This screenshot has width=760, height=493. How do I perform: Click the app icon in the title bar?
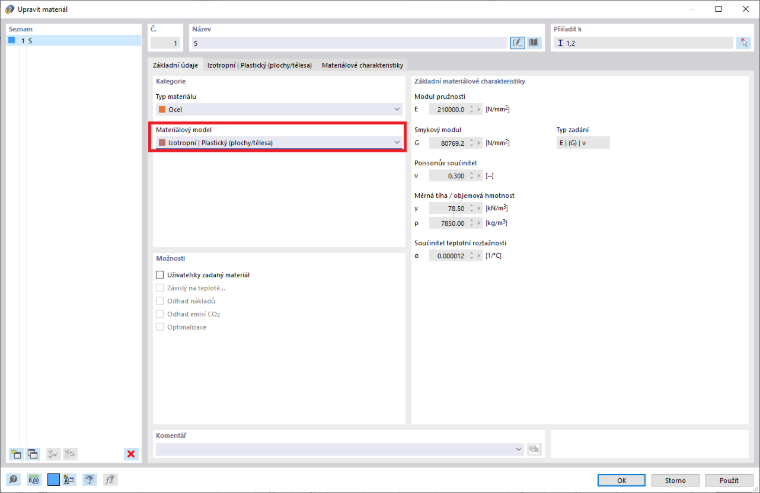coord(9,9)
